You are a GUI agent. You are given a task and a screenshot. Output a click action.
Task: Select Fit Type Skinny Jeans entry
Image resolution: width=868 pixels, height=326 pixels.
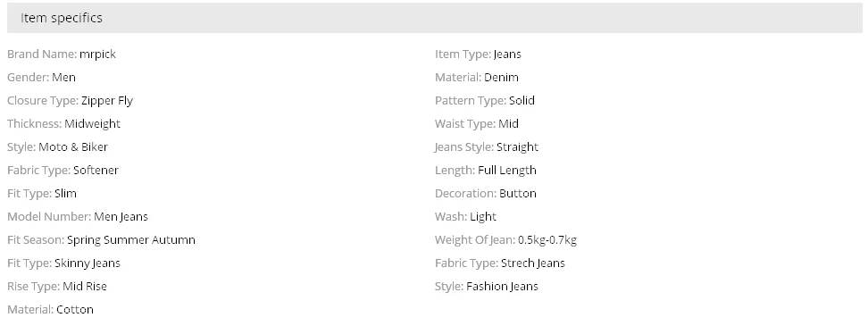[x=63, y=263]
